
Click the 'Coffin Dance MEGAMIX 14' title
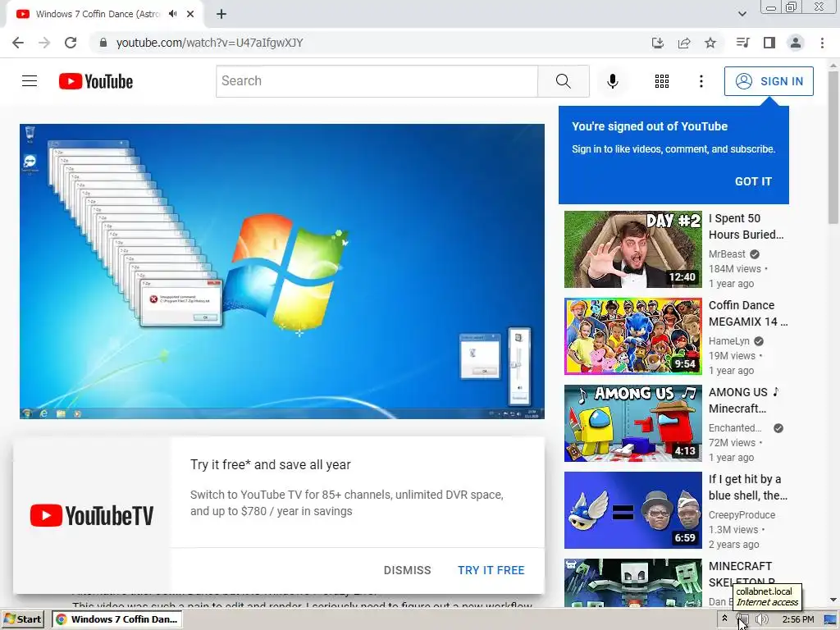(x=748, y=313)
